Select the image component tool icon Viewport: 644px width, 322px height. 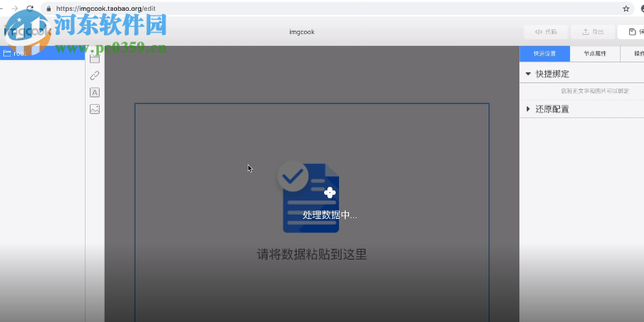click(95, 109)
